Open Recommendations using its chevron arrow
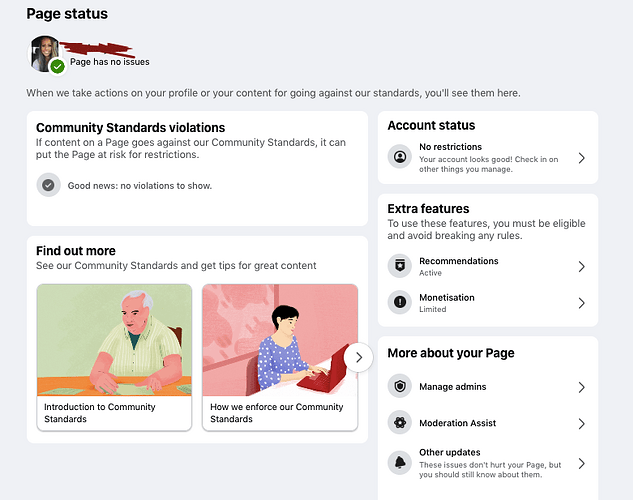The height and width of the screenshot is (500, 633). click(581, 266)
